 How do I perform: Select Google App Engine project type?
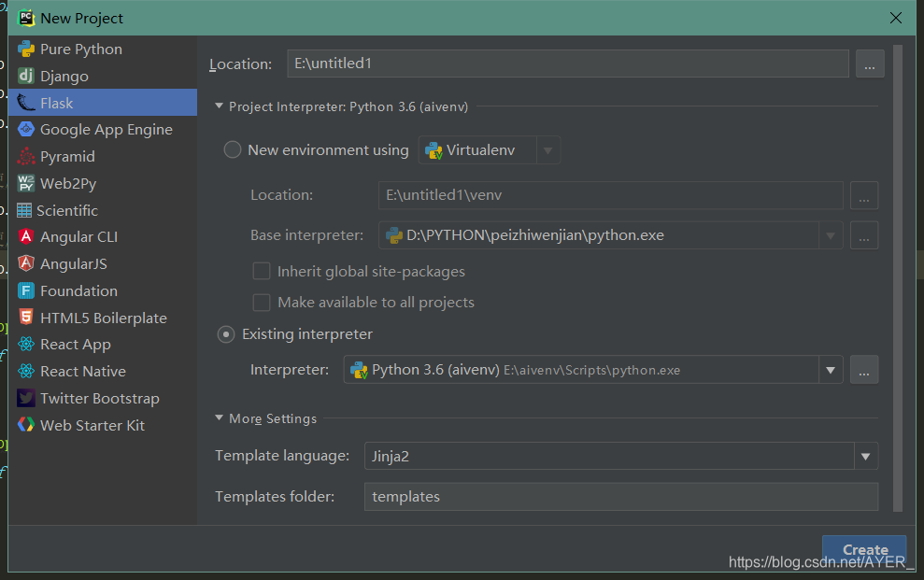pyautogui.click(x=103, y=129)
